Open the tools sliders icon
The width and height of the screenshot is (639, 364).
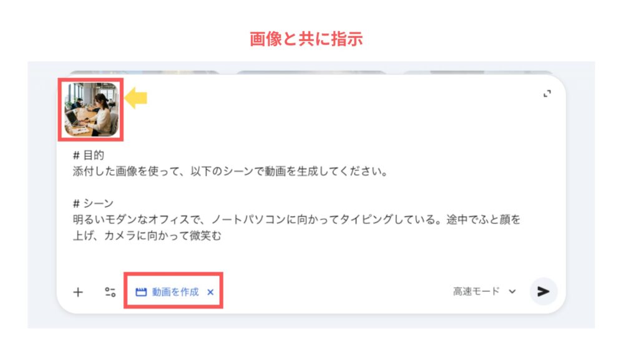[110, 292]
